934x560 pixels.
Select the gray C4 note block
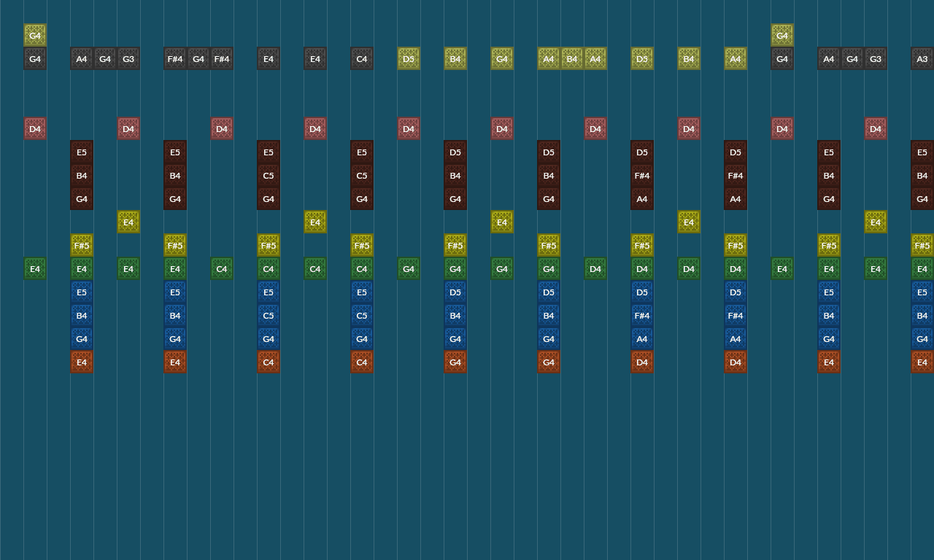coord(362,58)
